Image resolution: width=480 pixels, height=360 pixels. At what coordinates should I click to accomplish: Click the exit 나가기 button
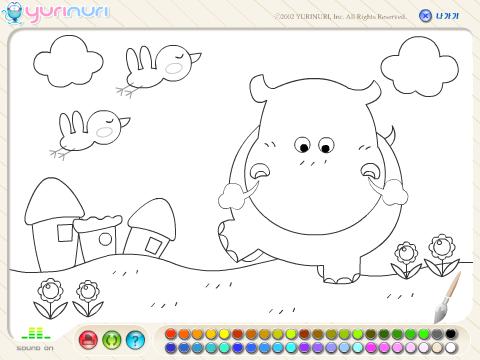coord(439,16)
